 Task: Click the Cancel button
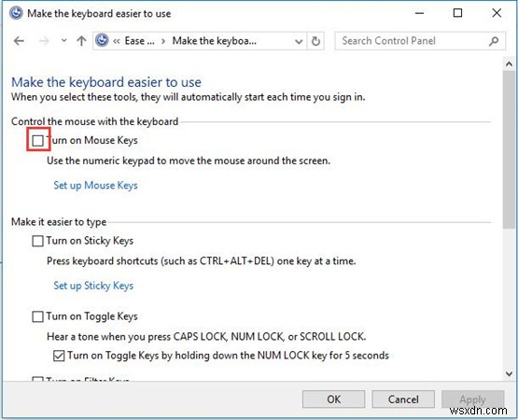tap(403, 399)
